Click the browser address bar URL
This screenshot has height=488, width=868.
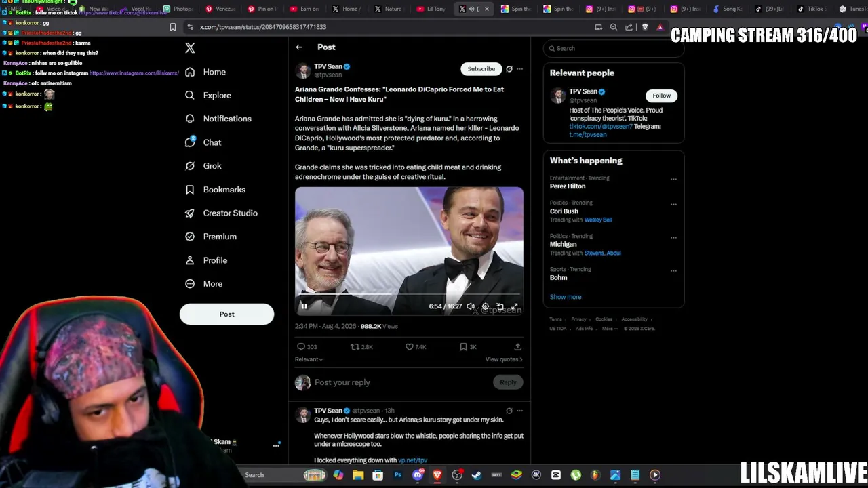point(263,27)
